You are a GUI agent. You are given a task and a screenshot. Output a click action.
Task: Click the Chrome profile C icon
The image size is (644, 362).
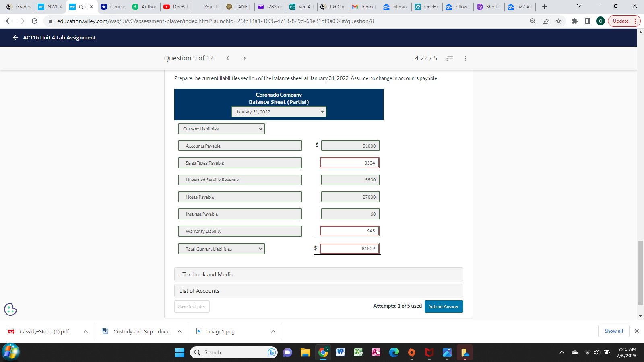pos(600,21)
